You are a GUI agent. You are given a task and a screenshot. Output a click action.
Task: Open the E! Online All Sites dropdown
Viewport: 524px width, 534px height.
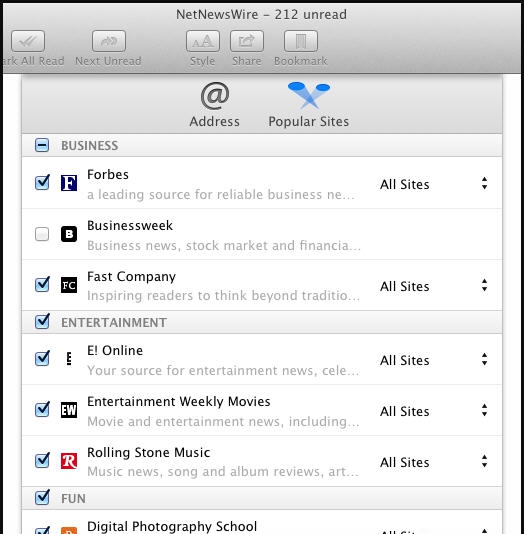point(434,360)
